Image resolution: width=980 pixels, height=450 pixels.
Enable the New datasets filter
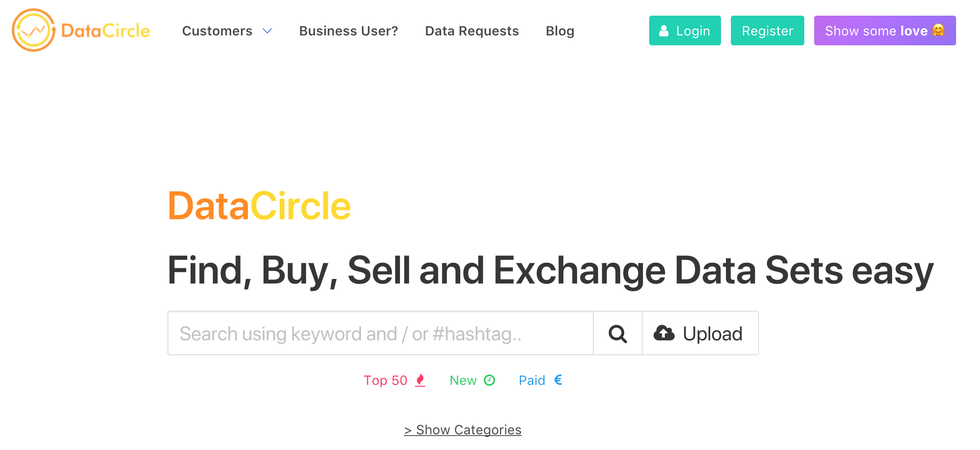pos(463,380)
